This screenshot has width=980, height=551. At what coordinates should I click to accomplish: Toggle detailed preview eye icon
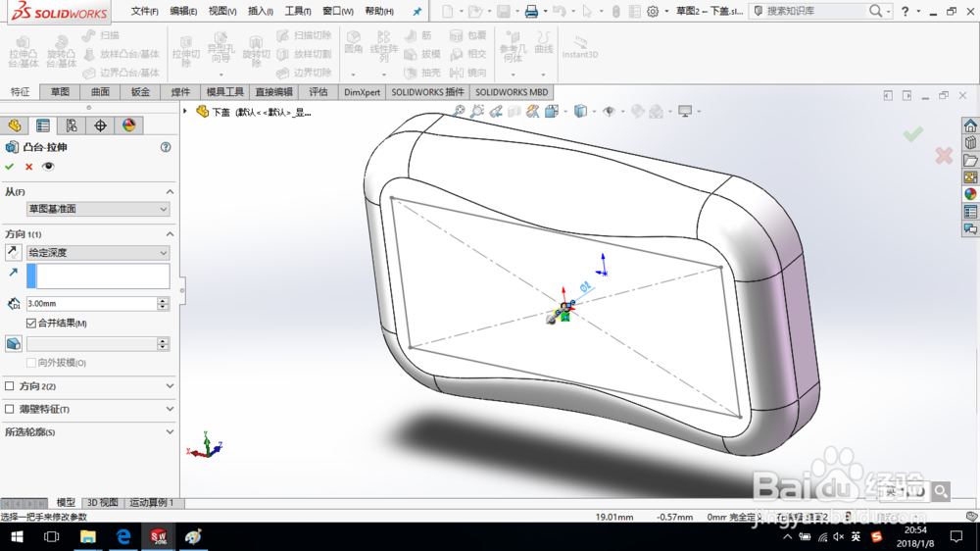[48, 167]
